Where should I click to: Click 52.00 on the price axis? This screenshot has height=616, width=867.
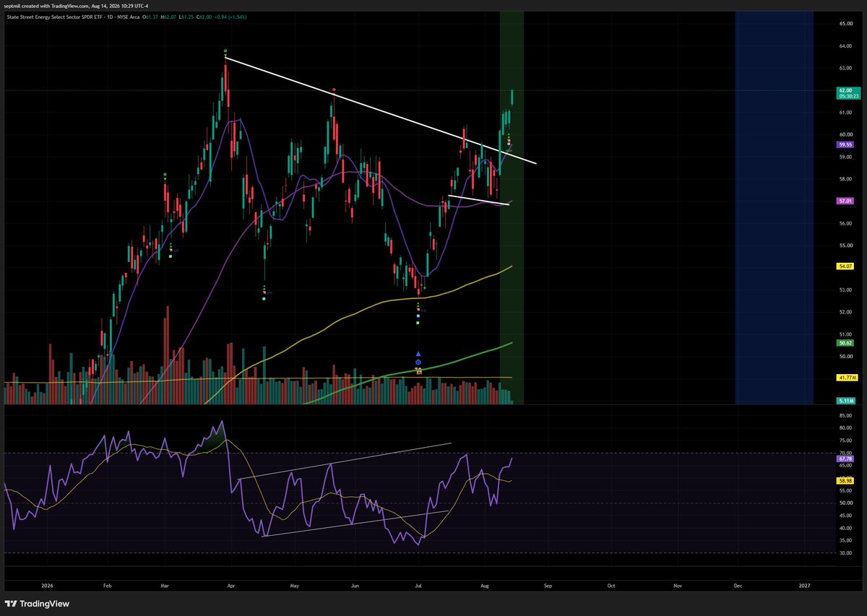coord(845,312)
